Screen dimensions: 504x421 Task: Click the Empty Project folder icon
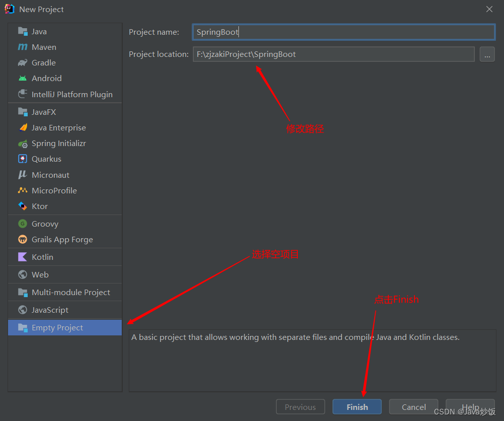[23, 328]
